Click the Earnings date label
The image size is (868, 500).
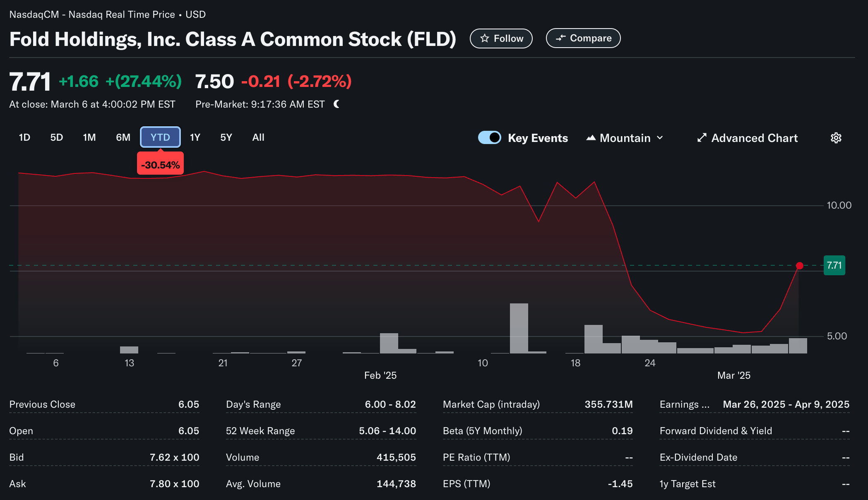point(684,404)
